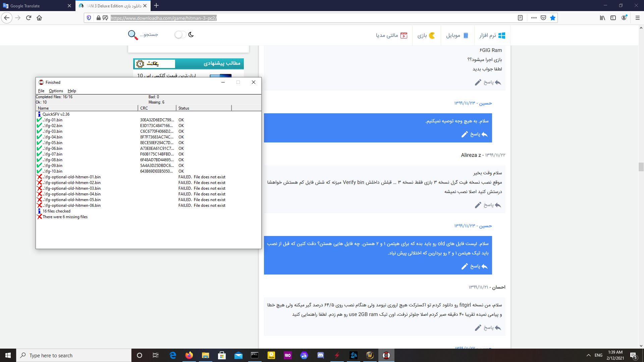Viewport: 644px width, 362px height.
Task: Click ENG language indicator in tray
Action: [x=598, y=355]
